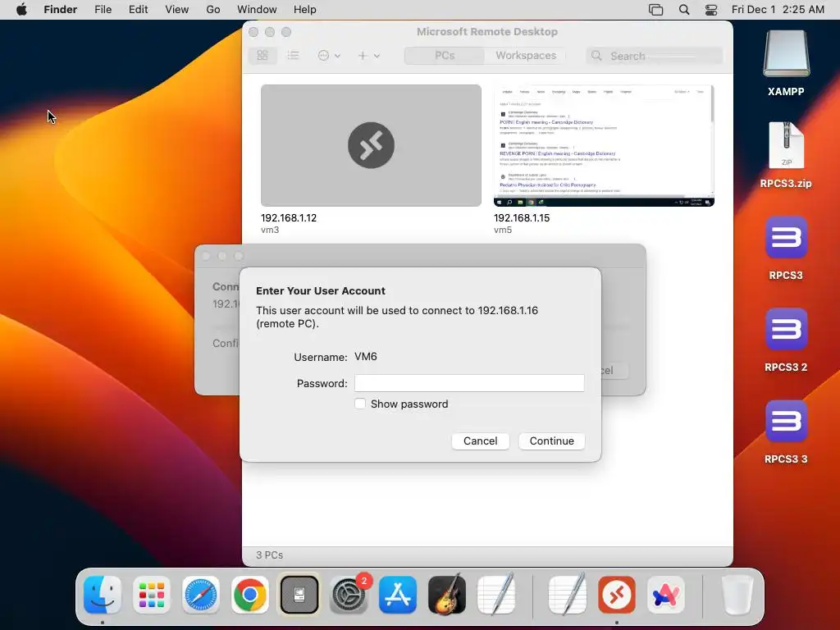Screen dimensions: 840x630
Task: Click the 192.168.1.15 PC name label
Action: pos(522,218)
